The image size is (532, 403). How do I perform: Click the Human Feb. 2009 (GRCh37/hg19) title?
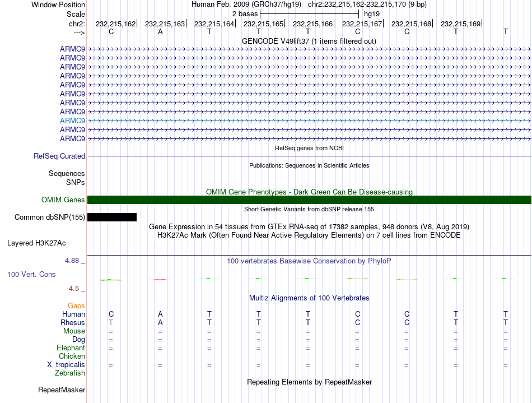pos(246,4)
